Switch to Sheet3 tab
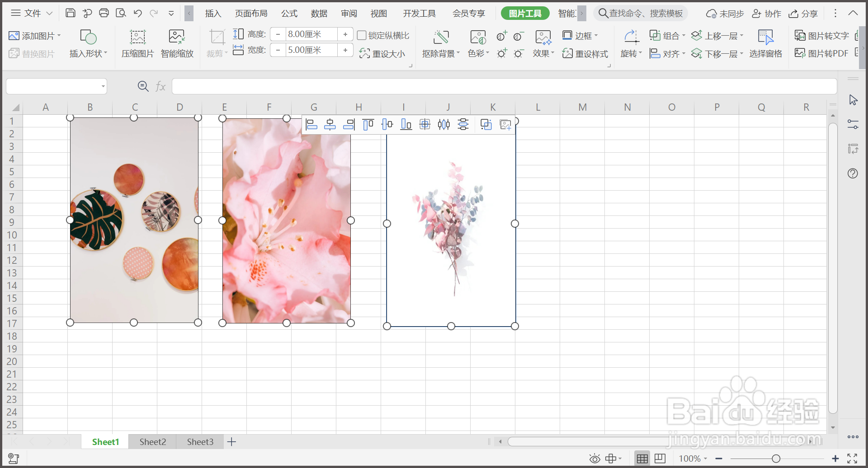The width and height of the screenshot is (868, 468). 200,442
